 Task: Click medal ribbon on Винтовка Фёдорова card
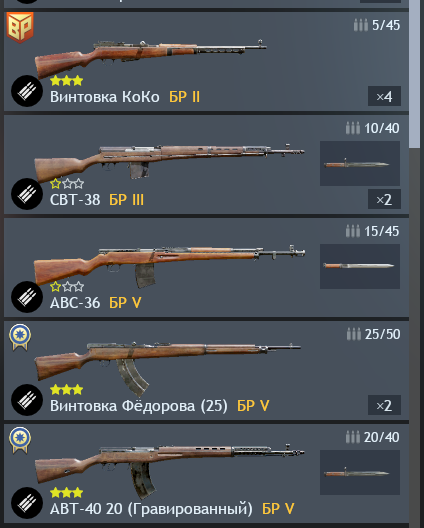(x=20, y=337)
